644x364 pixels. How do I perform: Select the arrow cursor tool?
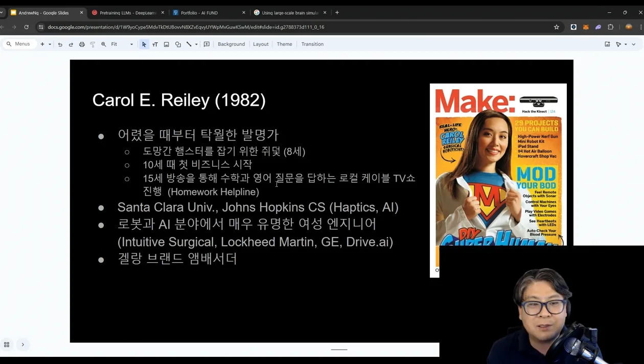[144, 44]
